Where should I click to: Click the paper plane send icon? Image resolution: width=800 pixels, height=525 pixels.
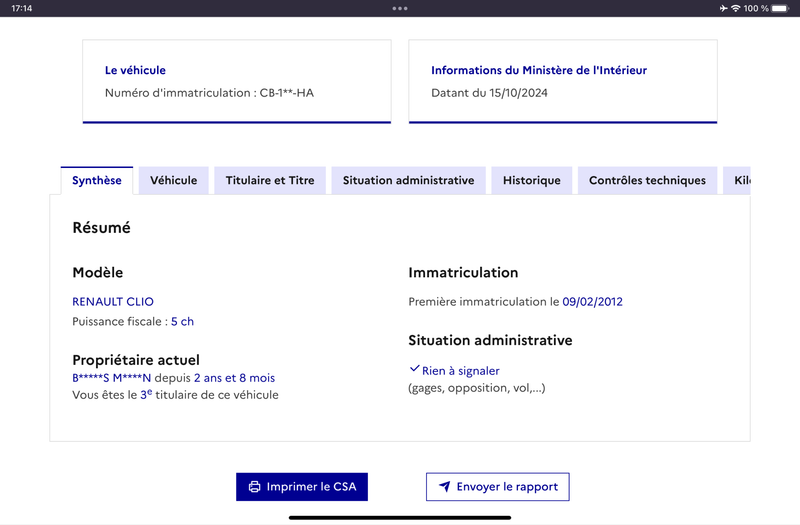[445, 487]
